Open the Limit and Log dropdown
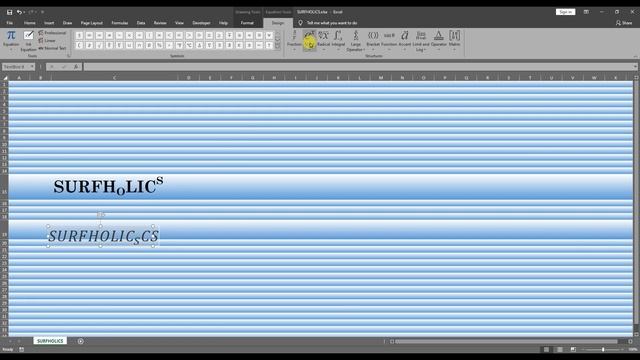The height and width of the screenshot is (360, 640). [x=421, y=40]
